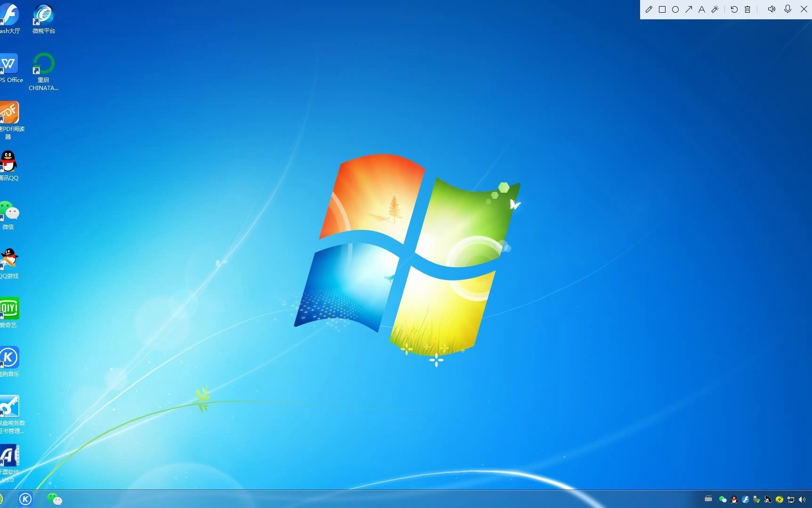812x508 pixels.
Task: Close the annotation toolbar with X
Action: pos(804,9)
